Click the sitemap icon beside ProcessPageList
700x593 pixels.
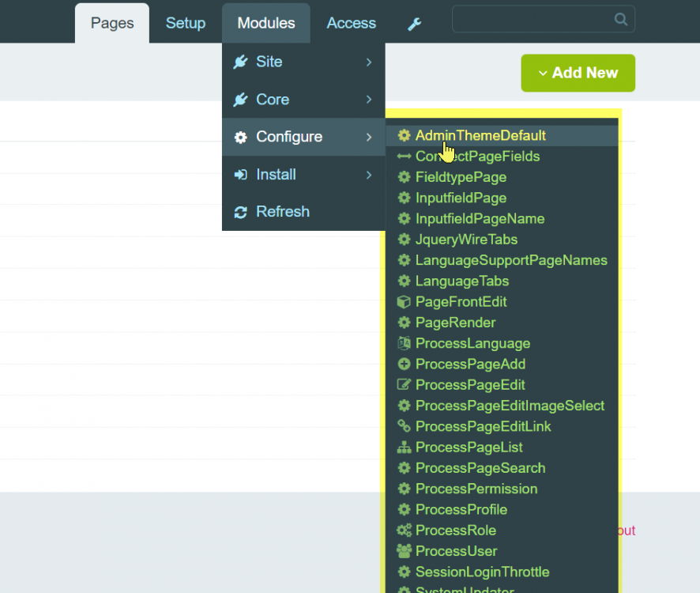coord(404,448)
